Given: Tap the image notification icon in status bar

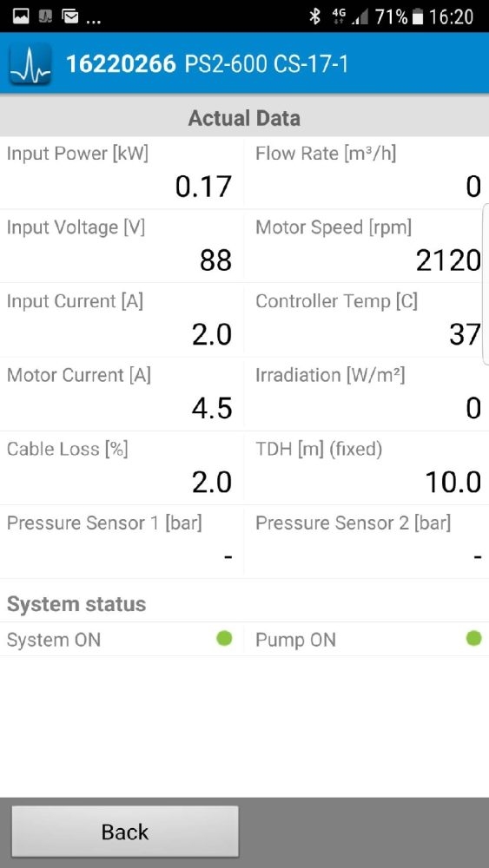Looking at the screenshot, I should tap(21, 17).
